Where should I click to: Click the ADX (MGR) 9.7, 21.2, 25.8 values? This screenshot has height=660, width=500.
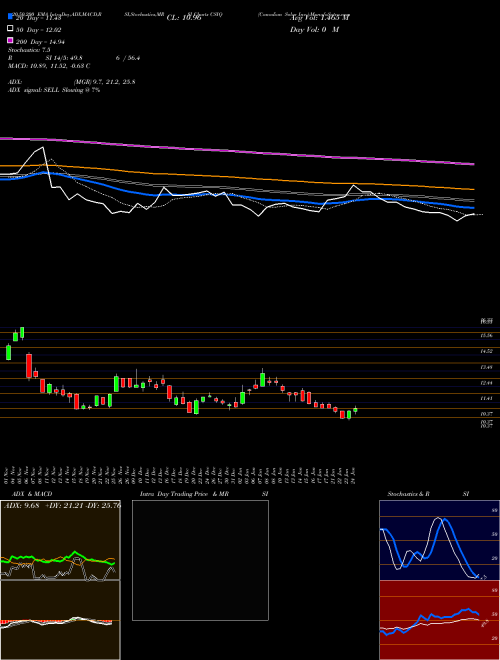pyautogui.click(x=104, y=82)
